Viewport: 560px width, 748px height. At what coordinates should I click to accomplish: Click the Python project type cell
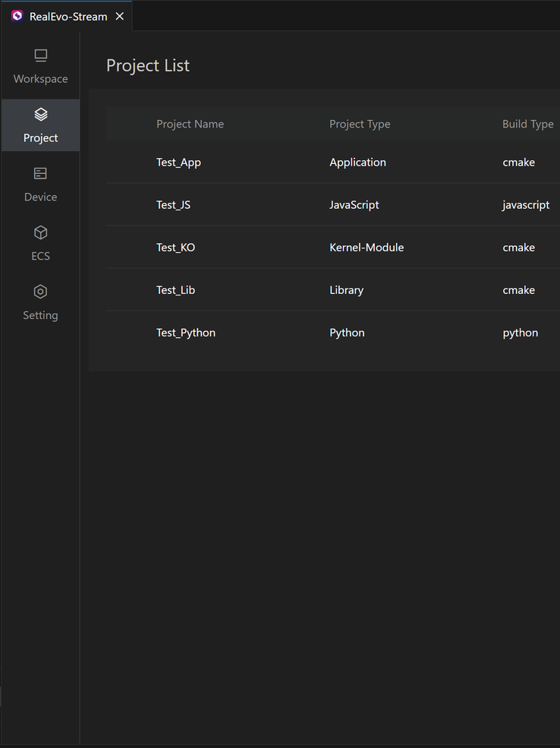point(347,333)
